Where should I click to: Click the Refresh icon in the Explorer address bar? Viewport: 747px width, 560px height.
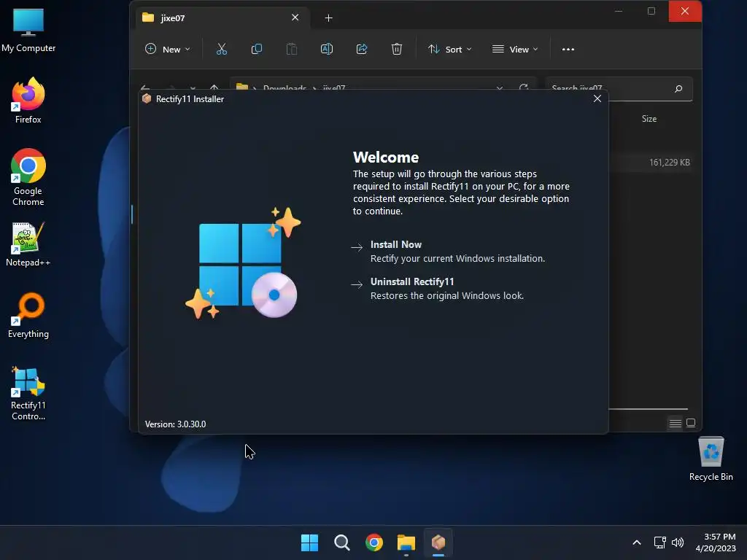click(524, 88)
